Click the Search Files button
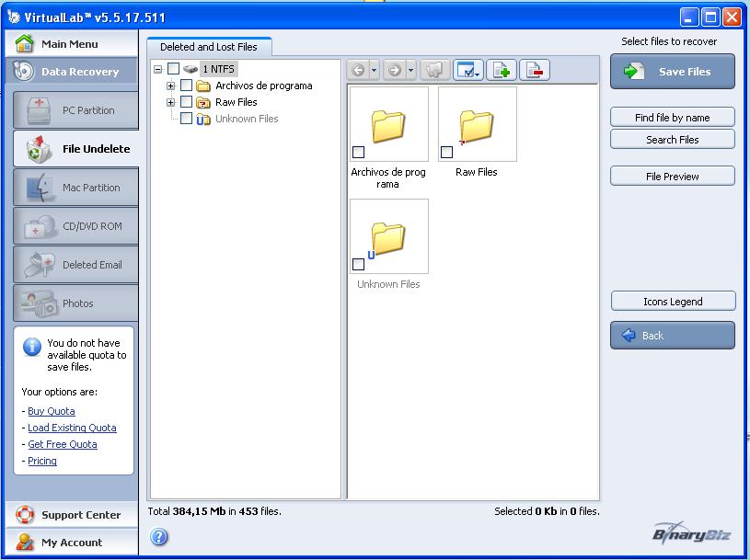750x560 pixels. 673,140
